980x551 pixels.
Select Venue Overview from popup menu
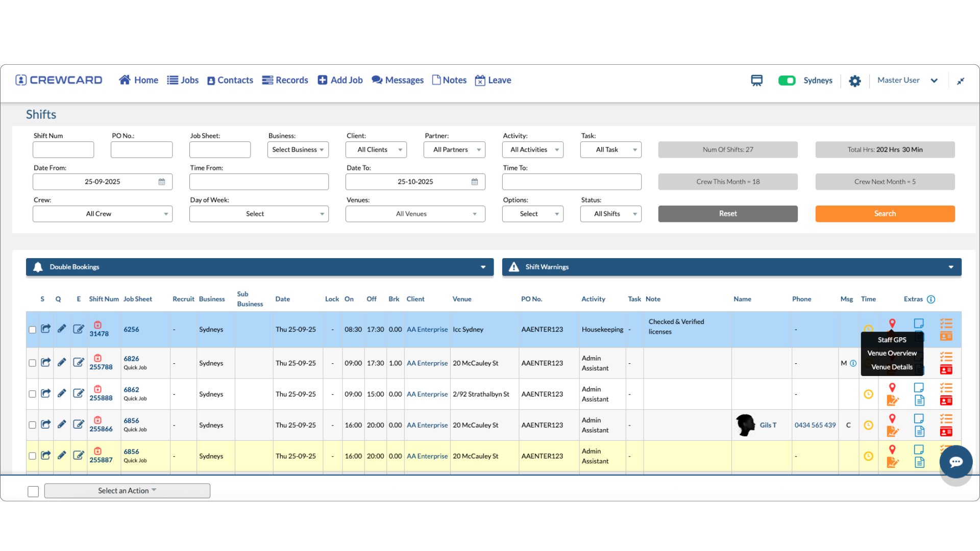coord(892,353)
